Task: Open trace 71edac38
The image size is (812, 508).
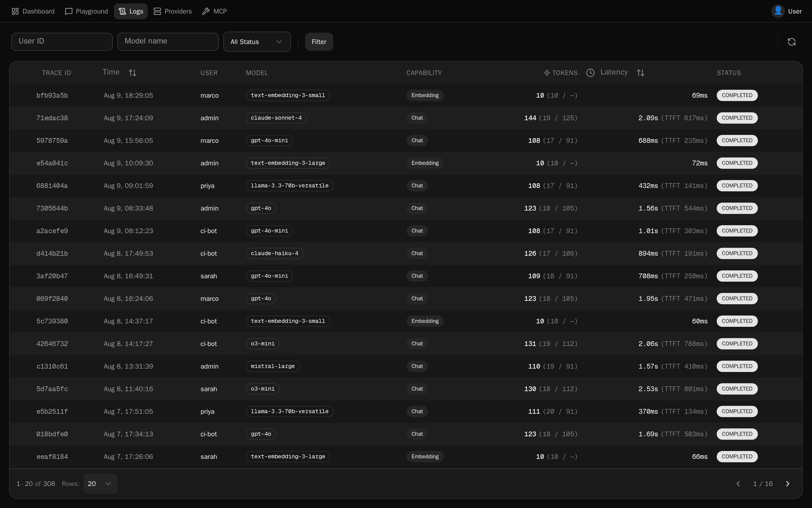Action: coord(52,118)
